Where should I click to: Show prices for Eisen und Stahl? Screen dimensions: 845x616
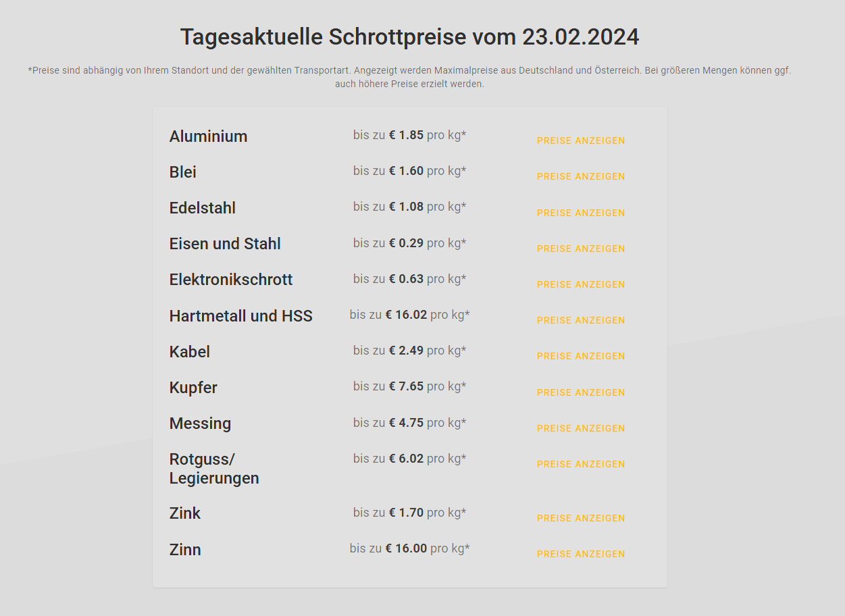pos(581,249)
